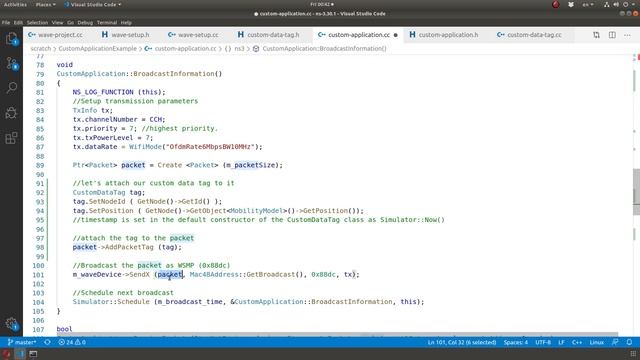Open the Explorer view in the activity bar
This screenshot has height=360, width=640.
click(x=11, y=39)
